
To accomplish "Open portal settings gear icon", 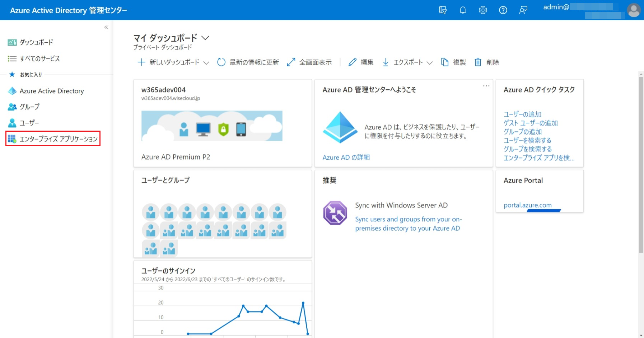I will tap(483, 10).
